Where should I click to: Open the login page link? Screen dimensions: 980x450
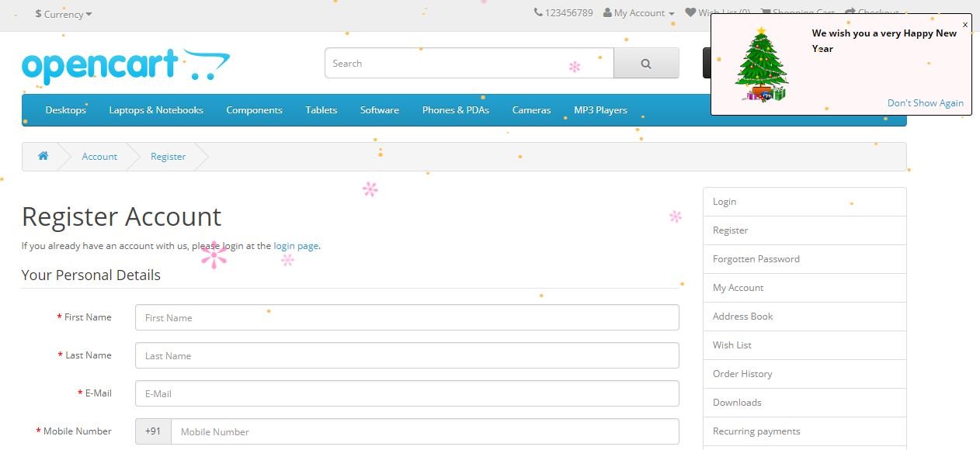pyautogui.click(x=296, y=246)
